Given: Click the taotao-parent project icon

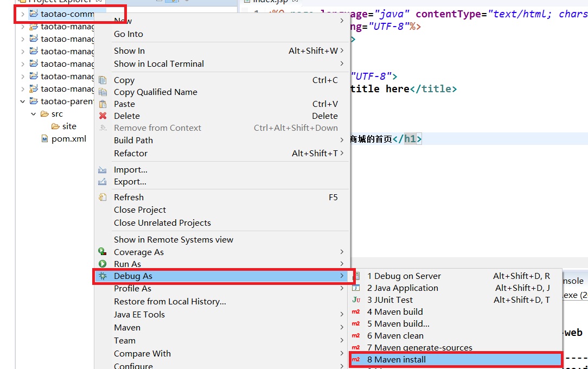Looking at the screenshot, I should tap(34, 101).
